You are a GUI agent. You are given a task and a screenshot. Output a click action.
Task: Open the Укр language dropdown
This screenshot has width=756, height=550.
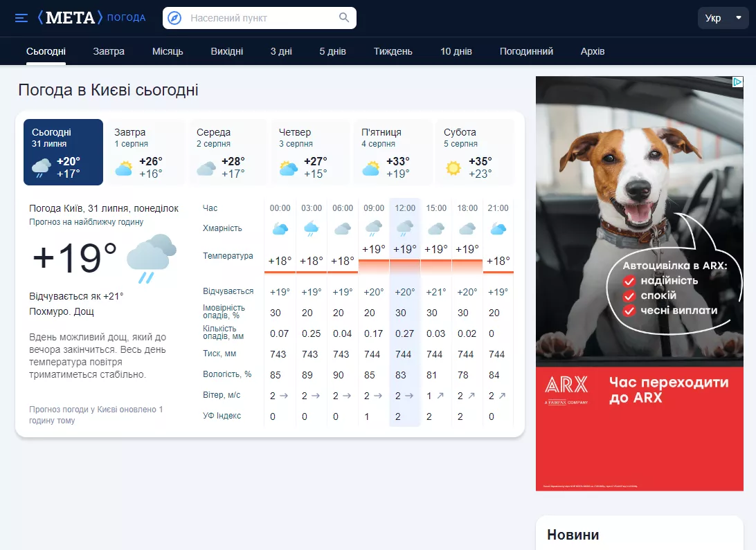(723, 18)
